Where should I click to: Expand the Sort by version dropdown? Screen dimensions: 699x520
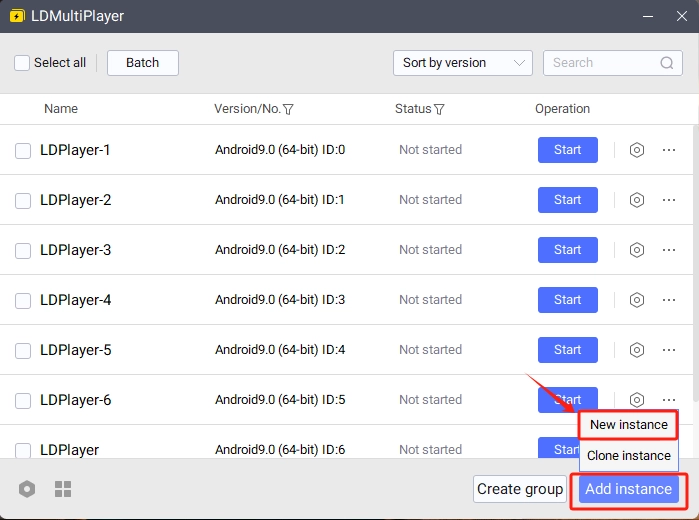pyautogui.click(x=463, y=63)
